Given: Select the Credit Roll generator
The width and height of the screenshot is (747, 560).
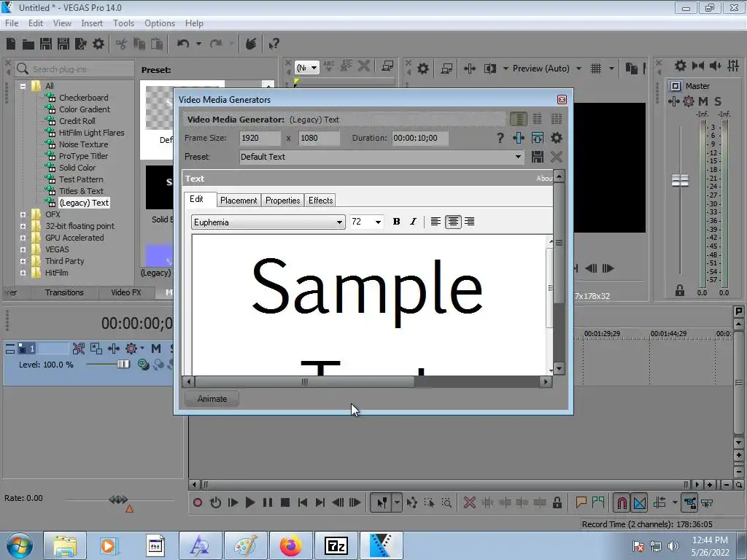Looking at the screenshot, I should (x=77, y=121).
